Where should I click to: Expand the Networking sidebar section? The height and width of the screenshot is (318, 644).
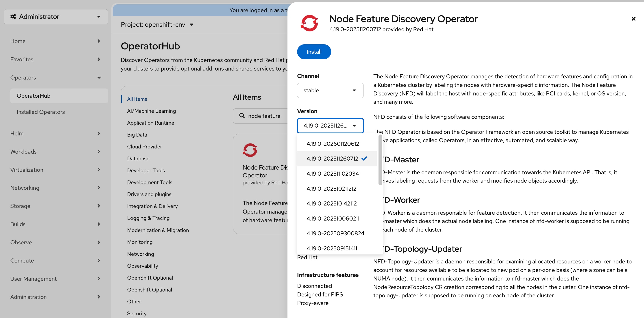(x=56, y=188)
